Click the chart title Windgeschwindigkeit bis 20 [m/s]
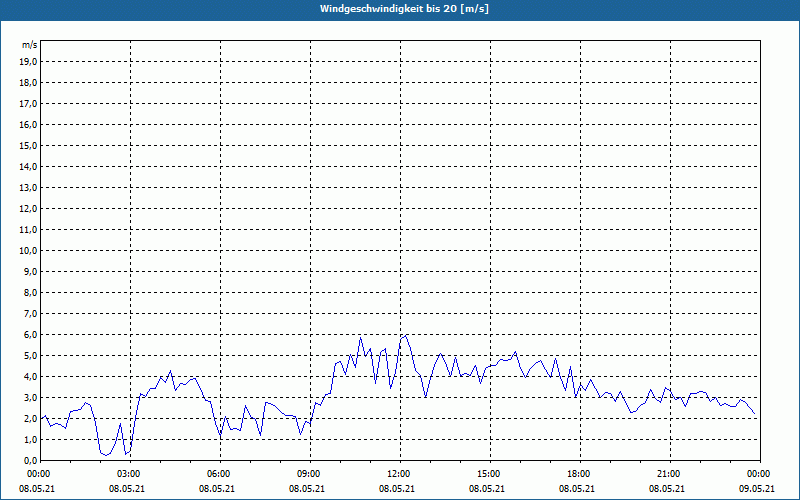The image size is (800, 500). click(x=404, y=9)
